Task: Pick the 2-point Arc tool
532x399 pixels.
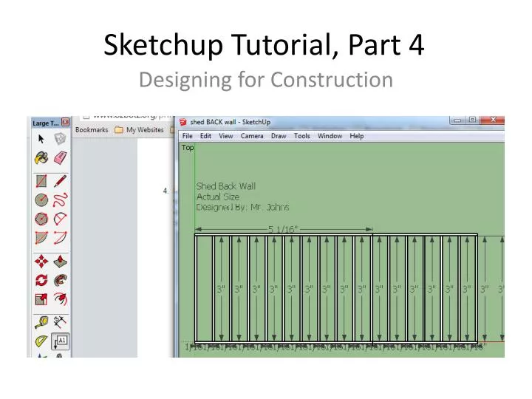Action: (60, 237)
